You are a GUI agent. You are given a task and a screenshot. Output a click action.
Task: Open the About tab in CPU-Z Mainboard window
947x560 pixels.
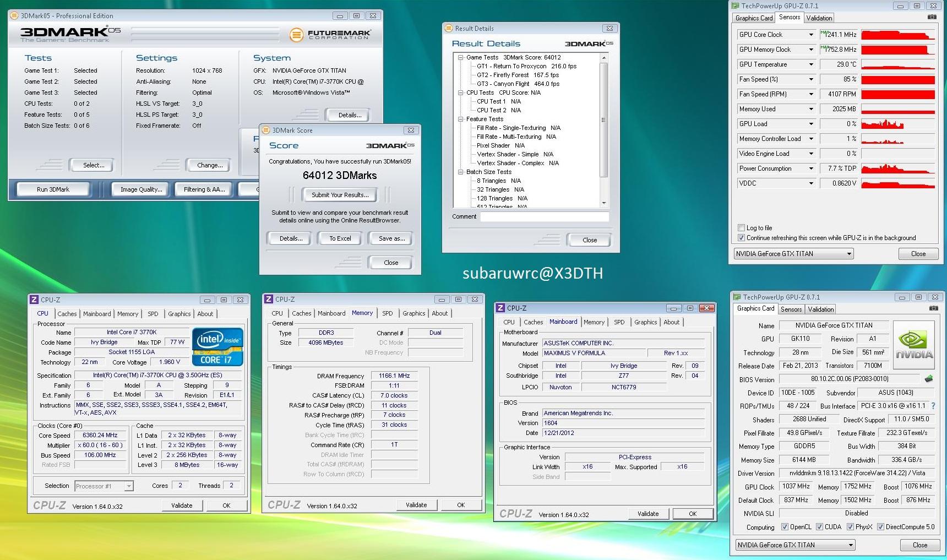click(x=671, y=322)
